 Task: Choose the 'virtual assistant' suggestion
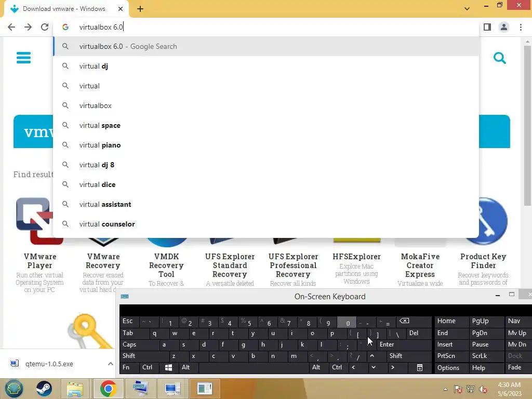(x=267, y=204)
